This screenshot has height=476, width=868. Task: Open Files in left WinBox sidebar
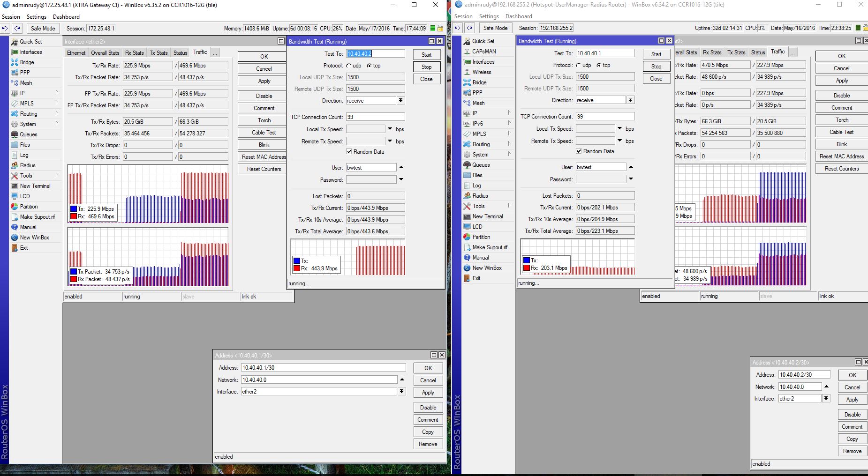pyautogui.click(x=25, y=145)
